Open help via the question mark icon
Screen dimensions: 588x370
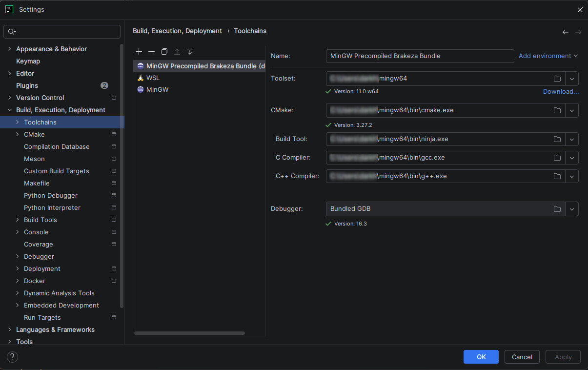(x=12, y=357)
